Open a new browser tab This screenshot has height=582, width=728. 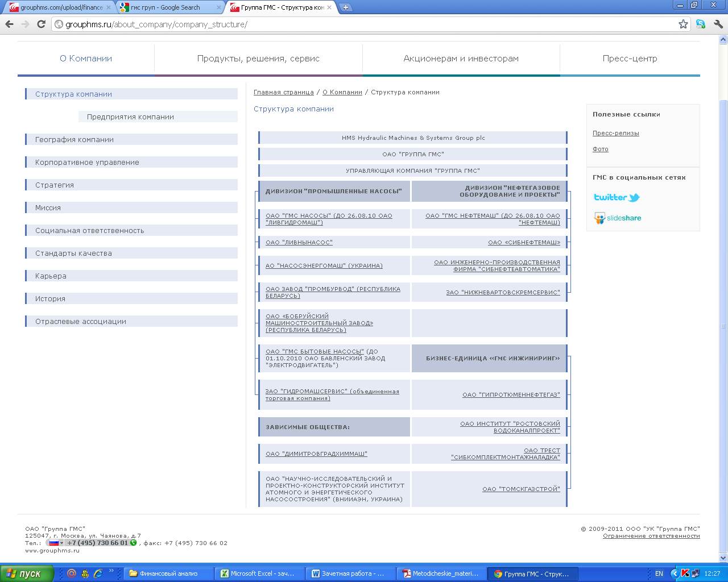click(345, 7)
